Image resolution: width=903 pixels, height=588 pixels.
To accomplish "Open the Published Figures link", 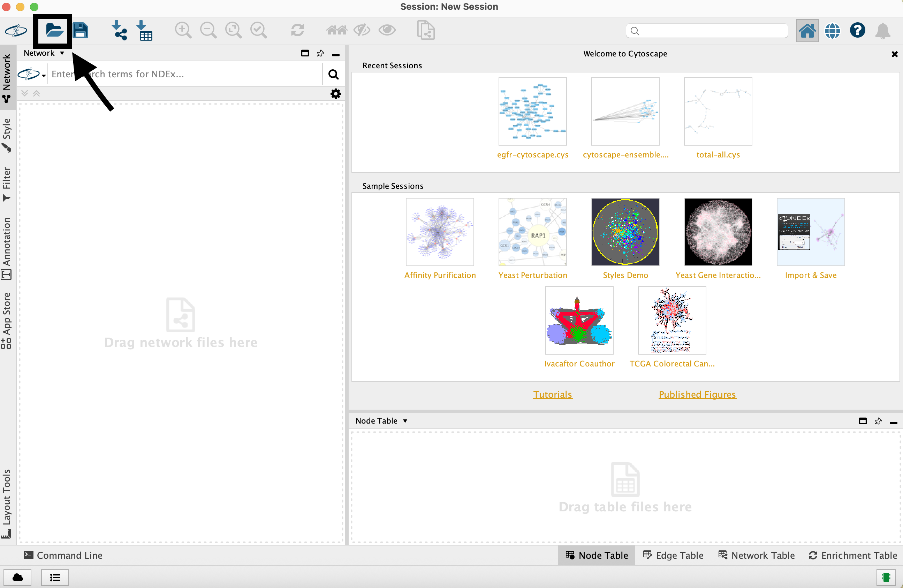I will pos(697,394).
